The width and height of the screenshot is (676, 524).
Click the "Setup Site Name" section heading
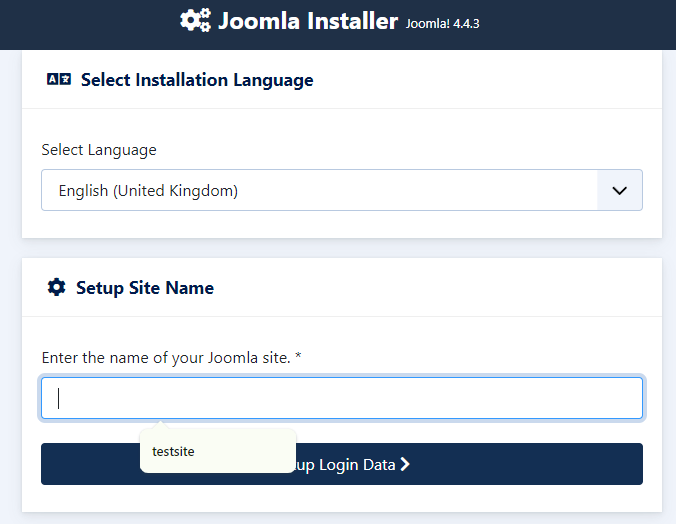(145, 288)
